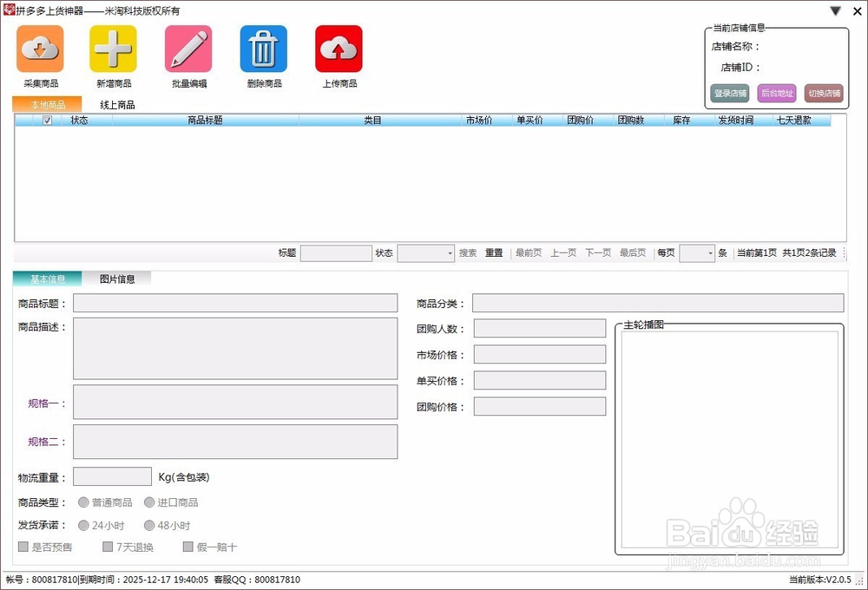Toggle the 是否预售 checkbox
Image resolution: width=868 pixels, height=590 pixels.
(23, 547)
